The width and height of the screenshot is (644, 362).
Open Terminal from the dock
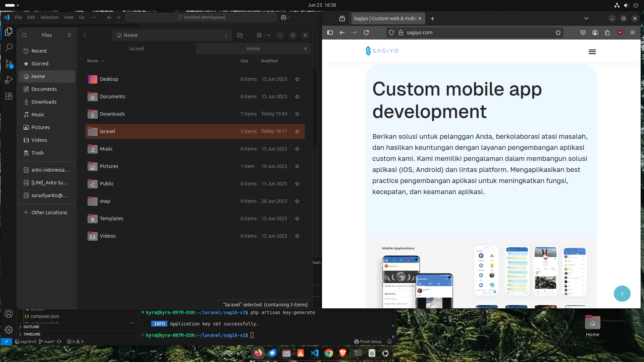coord(358,353)
